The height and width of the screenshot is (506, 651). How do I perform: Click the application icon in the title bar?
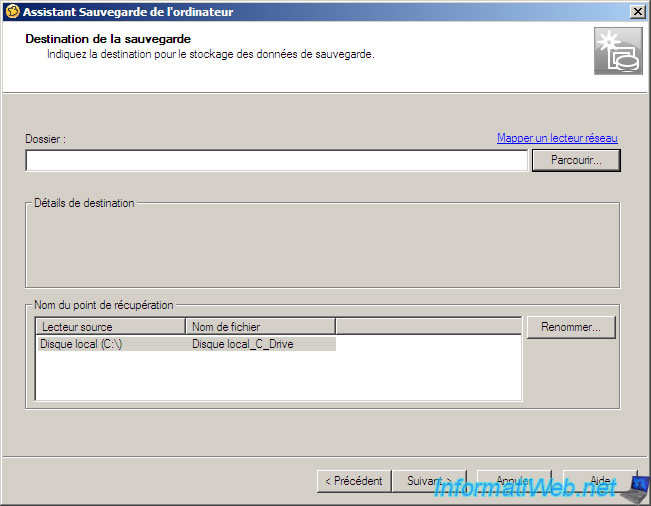point(12,11)
